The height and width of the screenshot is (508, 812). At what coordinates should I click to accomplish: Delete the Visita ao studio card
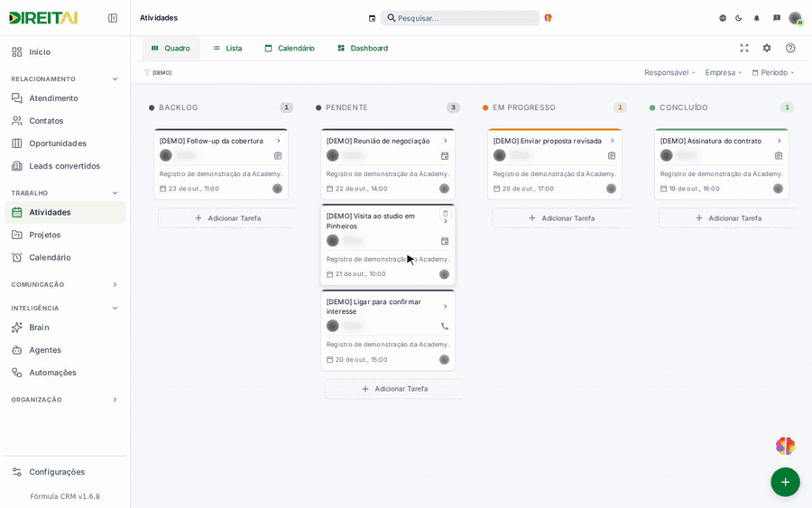(446, 213)
